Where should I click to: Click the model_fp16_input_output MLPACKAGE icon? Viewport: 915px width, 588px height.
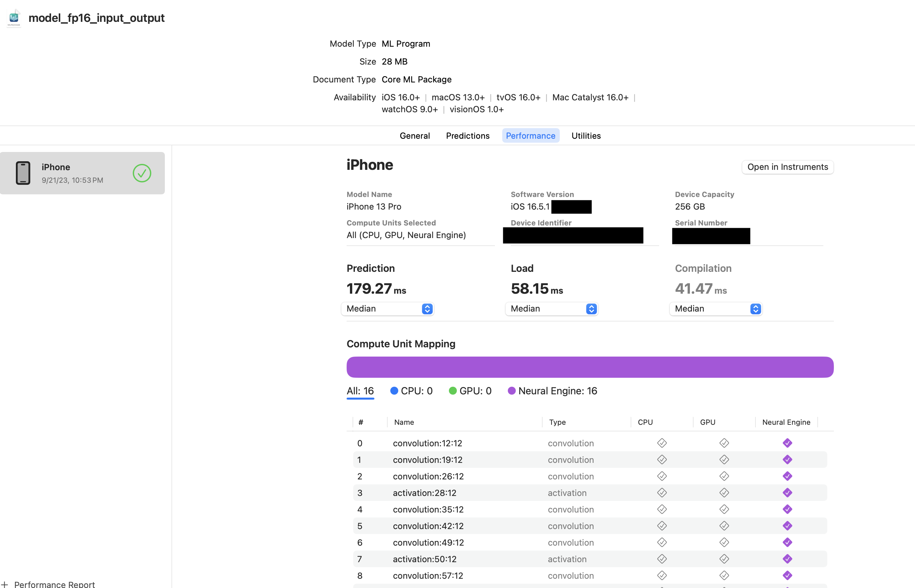[14, 17]
